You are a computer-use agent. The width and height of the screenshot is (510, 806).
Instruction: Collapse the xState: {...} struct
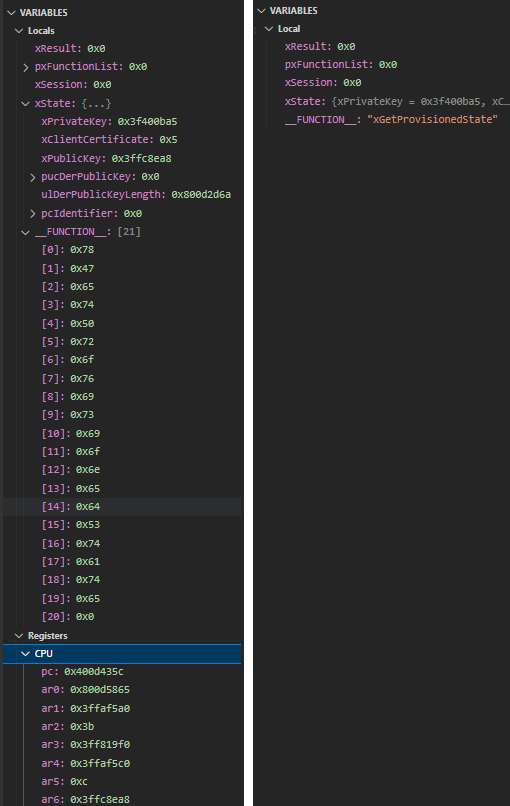tap(25, 104)
